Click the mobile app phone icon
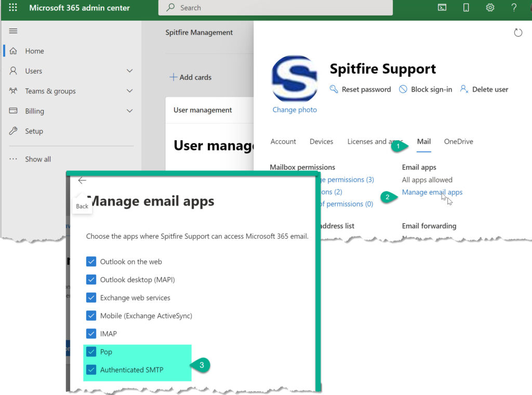Image resolution: width=532 pixels, height=395 pixels. tap(466, 7)
